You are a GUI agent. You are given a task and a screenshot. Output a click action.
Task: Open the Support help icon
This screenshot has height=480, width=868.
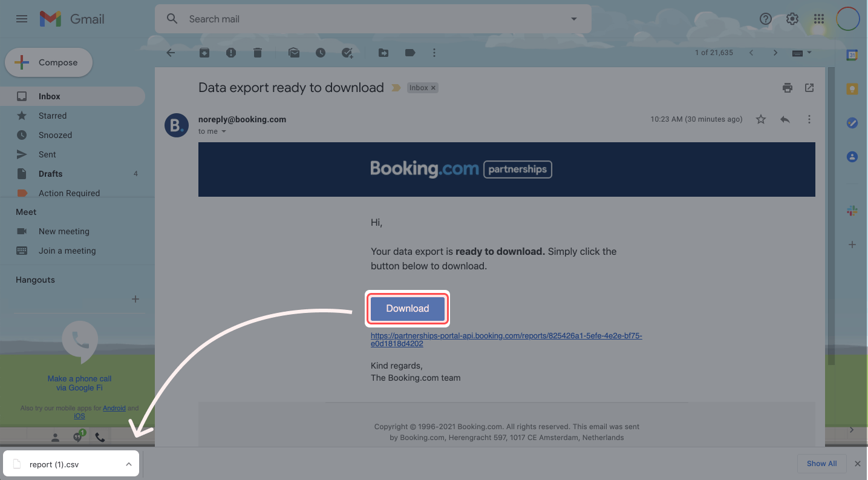click(766, 19)
